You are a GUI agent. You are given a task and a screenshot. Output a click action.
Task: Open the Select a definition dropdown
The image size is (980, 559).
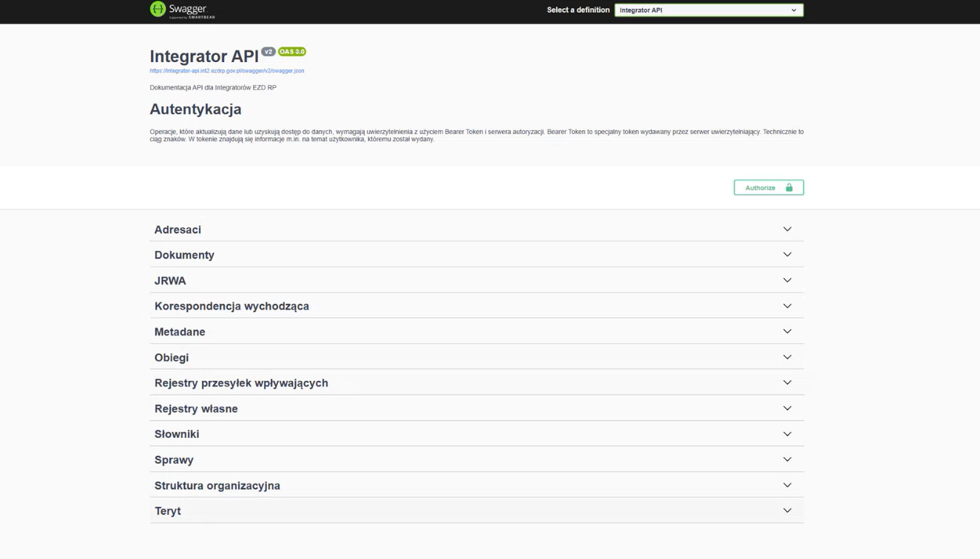[708, 10]
